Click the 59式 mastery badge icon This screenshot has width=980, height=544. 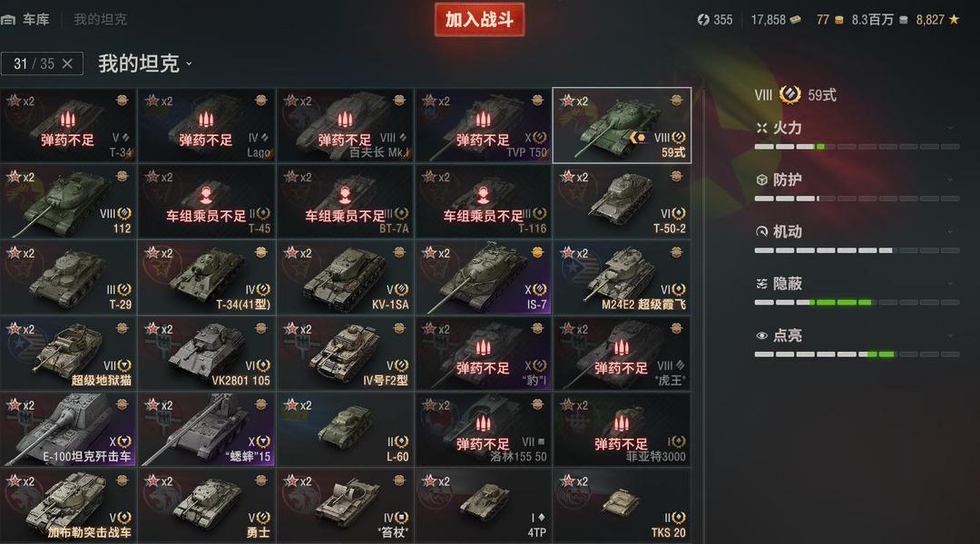tap(790, 95)
